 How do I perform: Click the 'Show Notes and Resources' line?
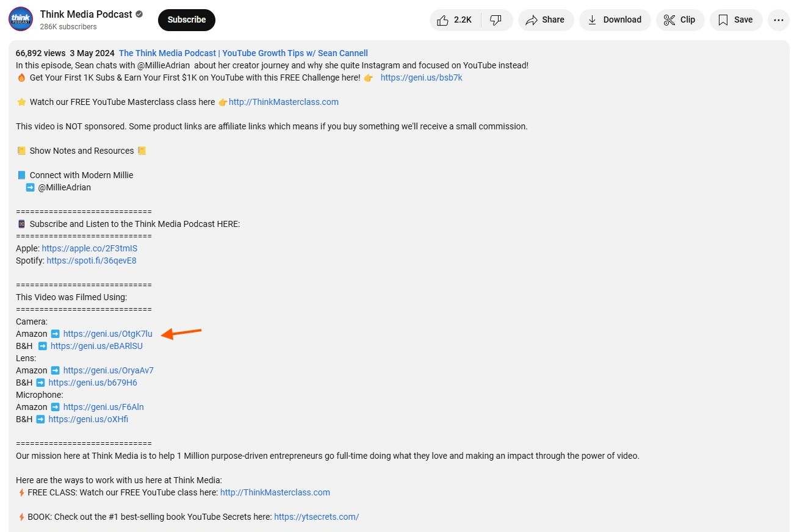(82, 151)
